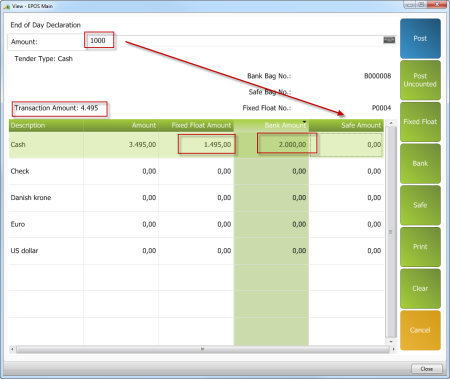This screenshot has width=450, height=379.
Task: Select the Euro row
Action: (196, 224)
